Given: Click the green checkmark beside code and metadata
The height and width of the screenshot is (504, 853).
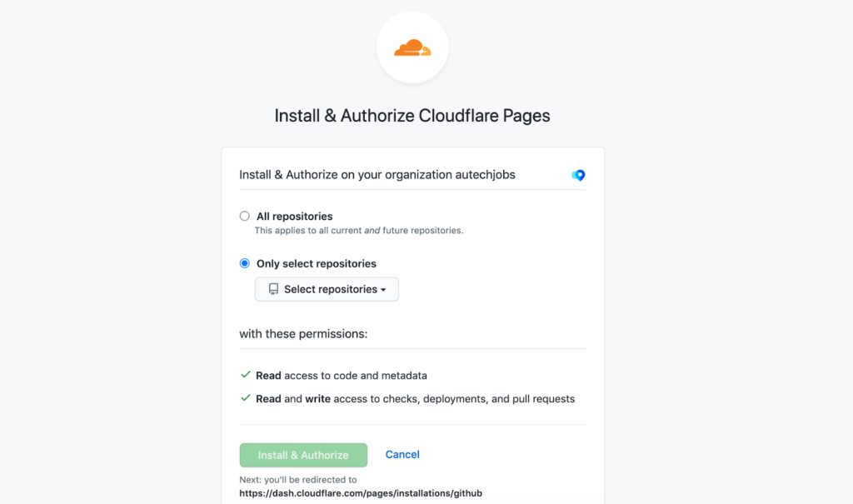Looking at the screenshot, I should (246, 375).
